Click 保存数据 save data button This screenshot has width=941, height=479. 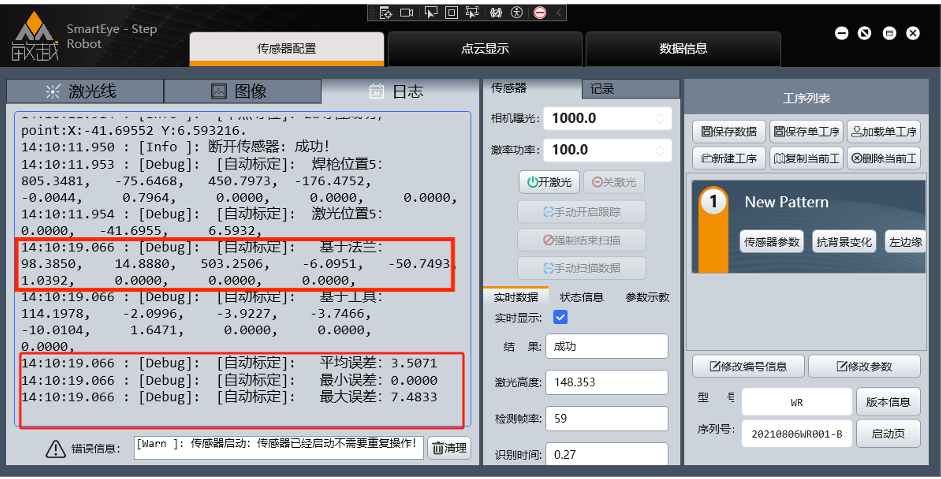coord(729,132)
